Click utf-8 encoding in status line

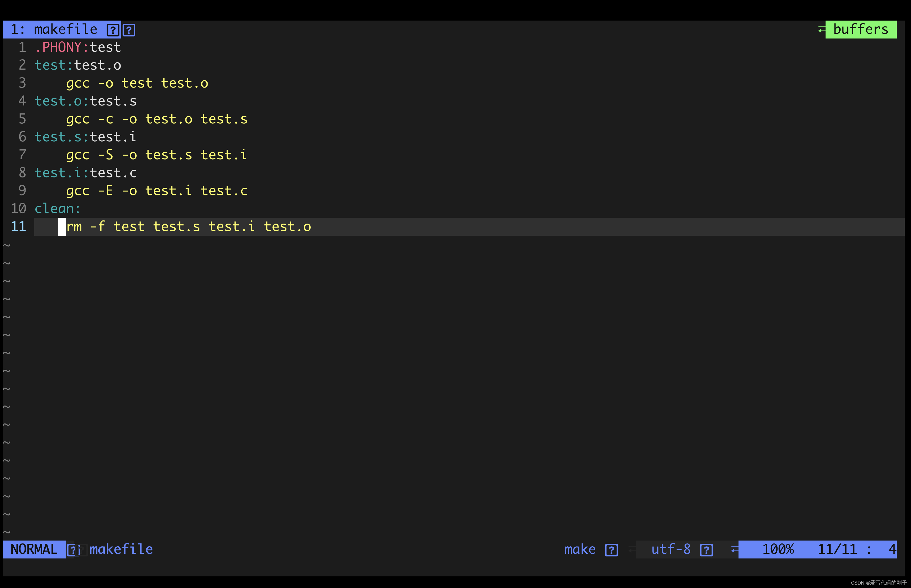click(671, 549)
